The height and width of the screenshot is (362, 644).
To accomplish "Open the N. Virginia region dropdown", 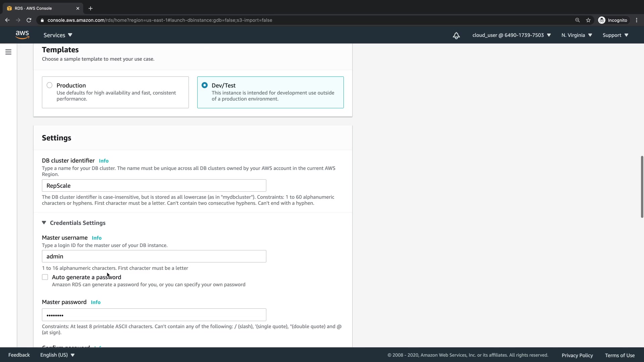I will click(x=577, y=35).
